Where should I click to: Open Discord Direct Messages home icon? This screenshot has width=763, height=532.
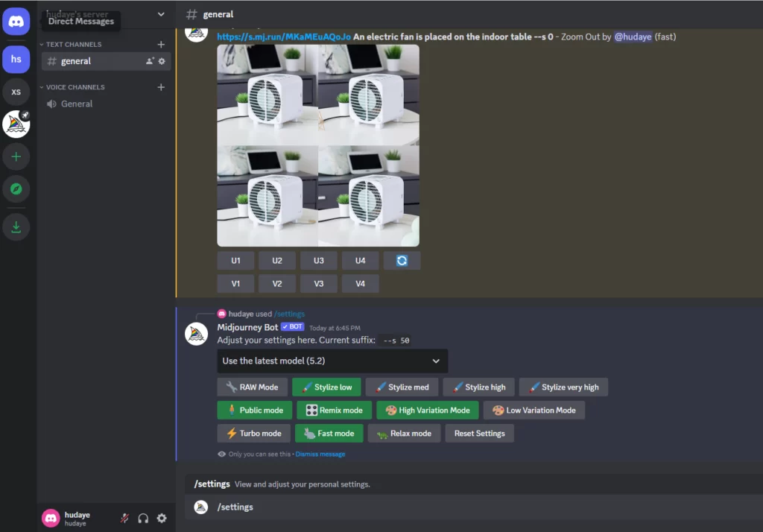[16, 22]
